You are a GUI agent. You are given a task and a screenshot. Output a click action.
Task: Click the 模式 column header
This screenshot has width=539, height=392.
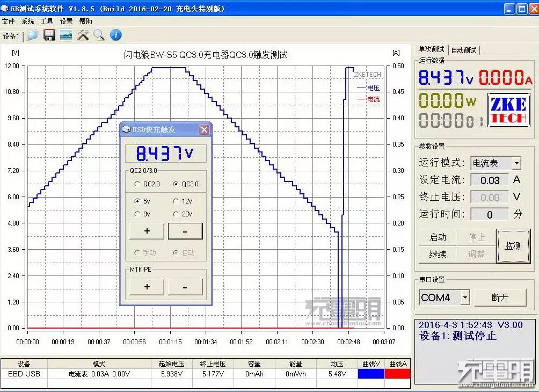pyautogui.click(x=99, y=364)
